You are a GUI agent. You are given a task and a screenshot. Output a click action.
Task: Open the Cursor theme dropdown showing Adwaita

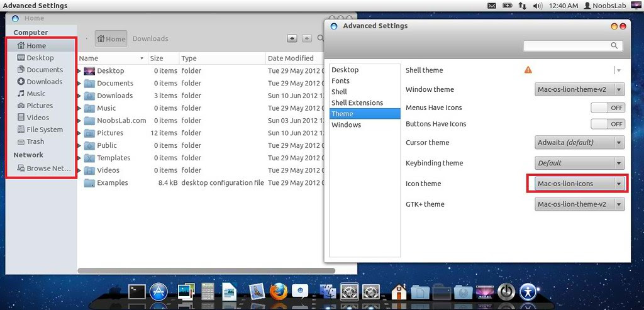click(579, 143)
